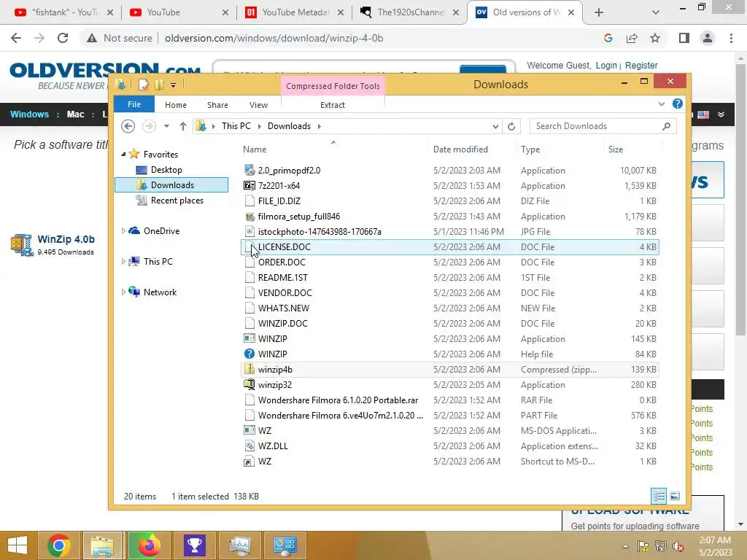Image resolution: width=747 pixels, height=560 pixels.
Task: Expand the OneDrive tree node
Action: tap(123, 231)
